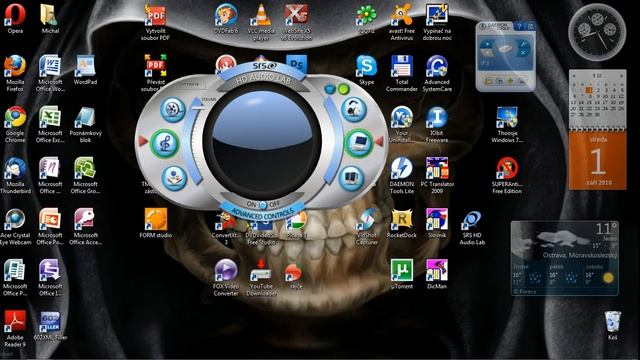Go to previous month in calendar gadget
This screenshot has width=640, height=360.
click(574, 76)
